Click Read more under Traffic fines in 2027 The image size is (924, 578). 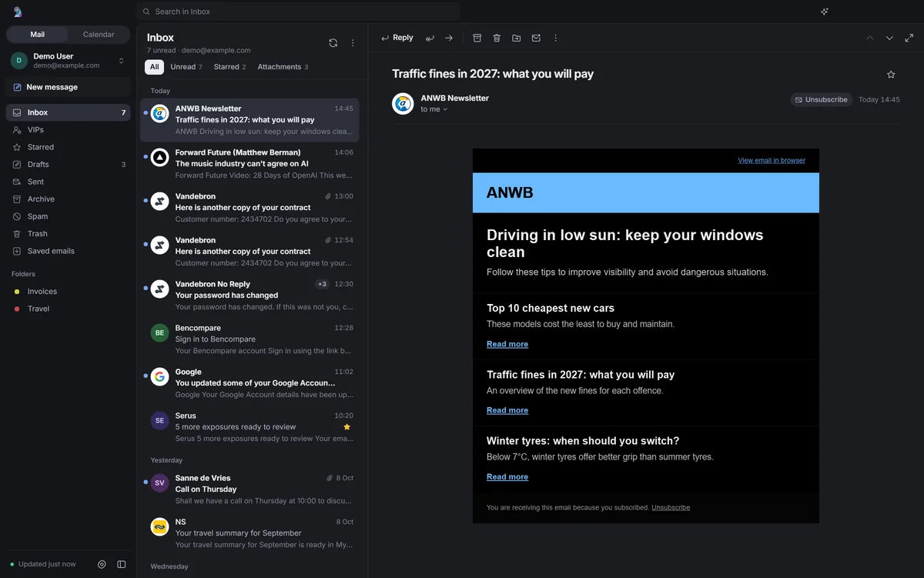point(507,410)
